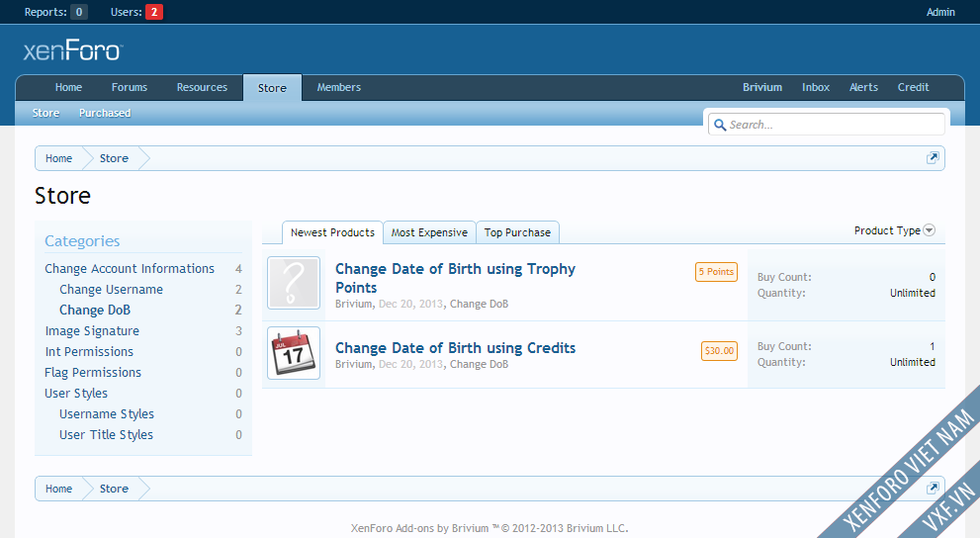The height and width of the screenshot is (538, 980).
Task: Open the Reports counter link
Action: [x=55, y=12]
